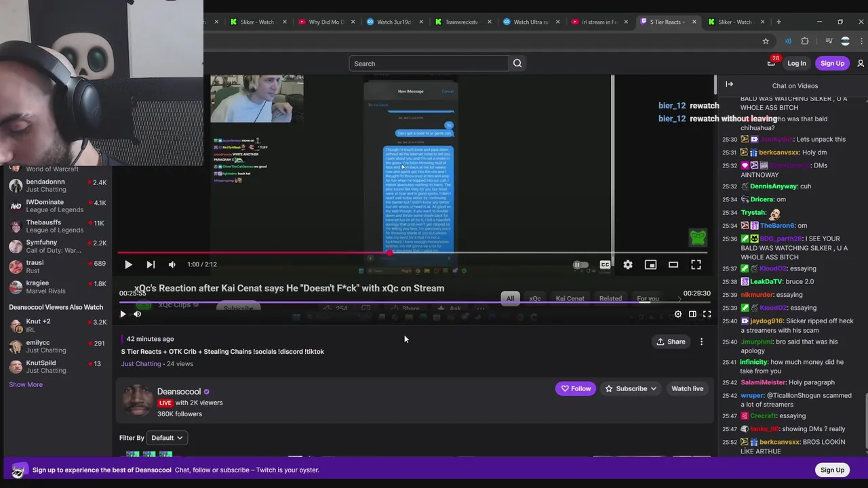Screen dimensions: 868x488
Task: Mute the Twitch VOD volume icon
Action: (138, 314)
